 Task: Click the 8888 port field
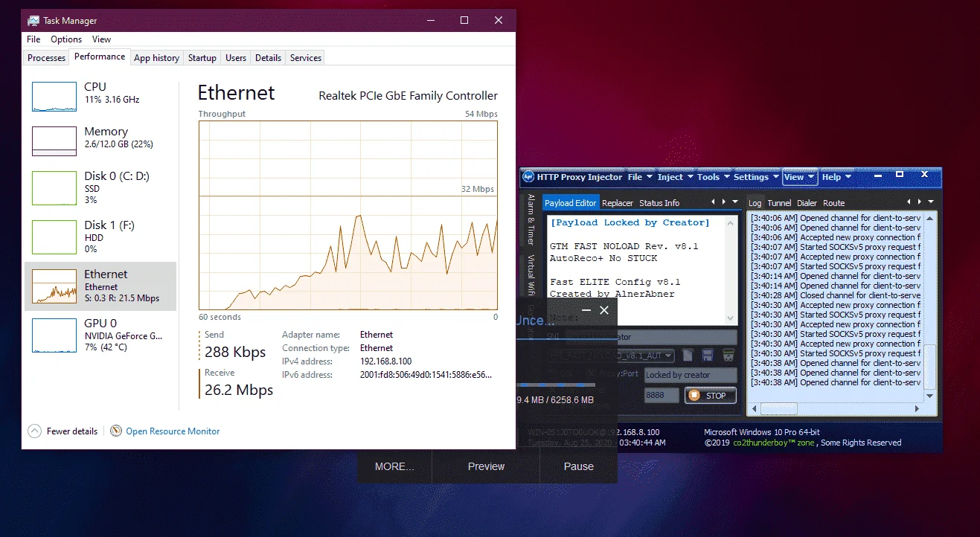pos(662,396)
